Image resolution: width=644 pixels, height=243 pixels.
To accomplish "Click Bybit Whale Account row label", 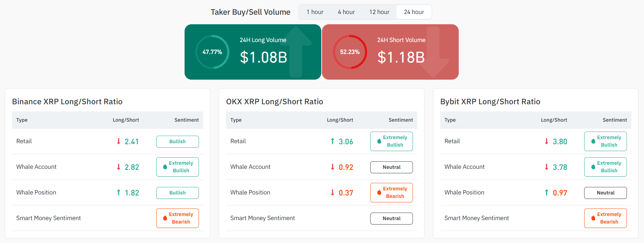I will (x=465, y=167).
